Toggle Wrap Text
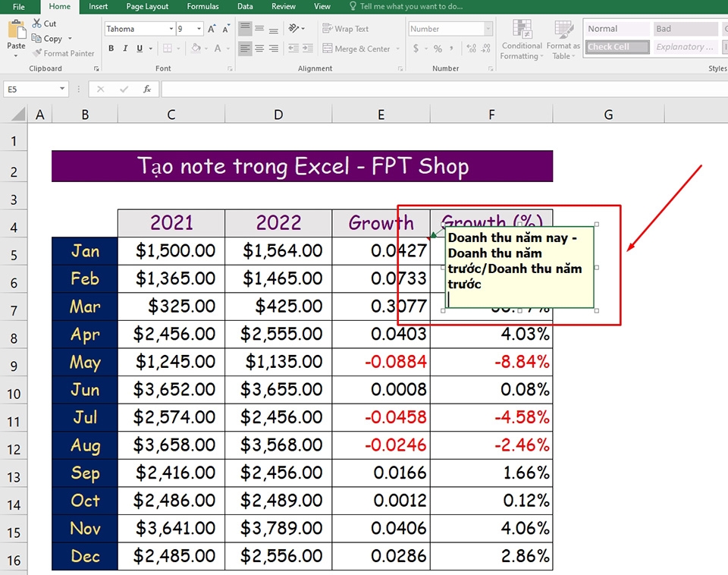The image size is (728, 575). [346, 29]
